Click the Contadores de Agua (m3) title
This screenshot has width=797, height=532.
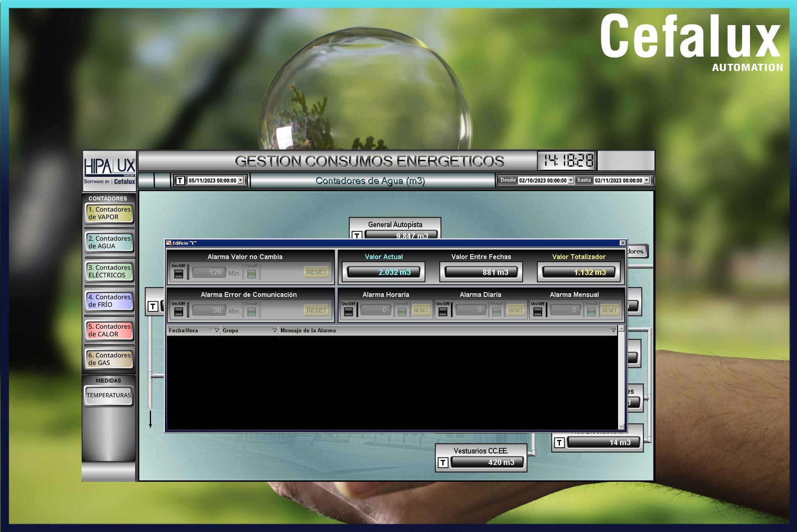point(370,181)
